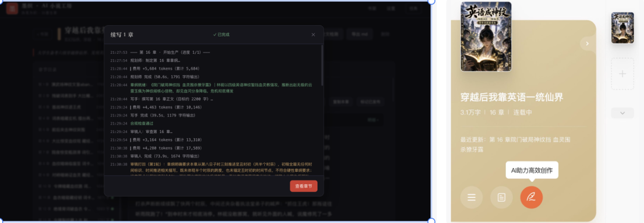Image resolution: width=644 pixels, height=223 pixels.
Task: Open the large 英语成神纹 book cover
Action: tap(486, 36)
